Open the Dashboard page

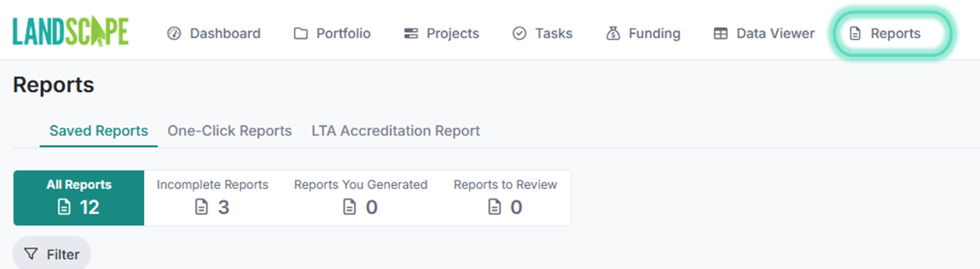pos(225,33)
